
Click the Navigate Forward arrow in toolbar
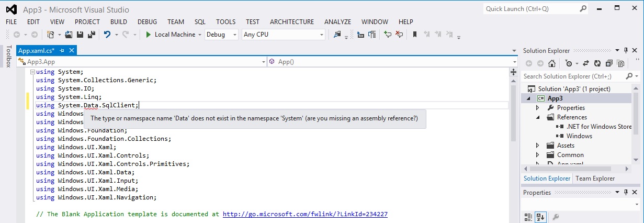pyautogui.click(x=34, y=35)
